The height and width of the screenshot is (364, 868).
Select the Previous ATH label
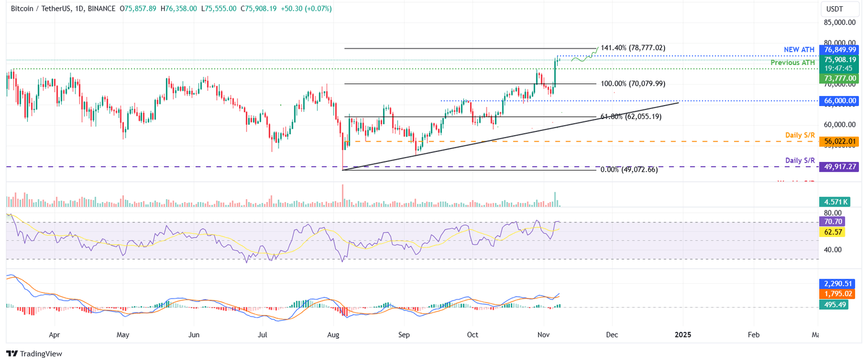click(x=792, y=63)
